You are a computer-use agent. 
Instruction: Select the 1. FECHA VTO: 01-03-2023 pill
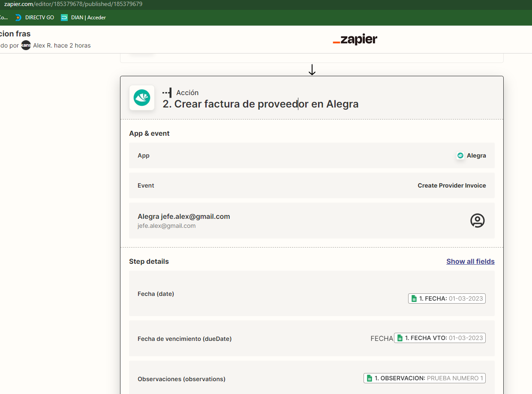[x=440, y=338]
